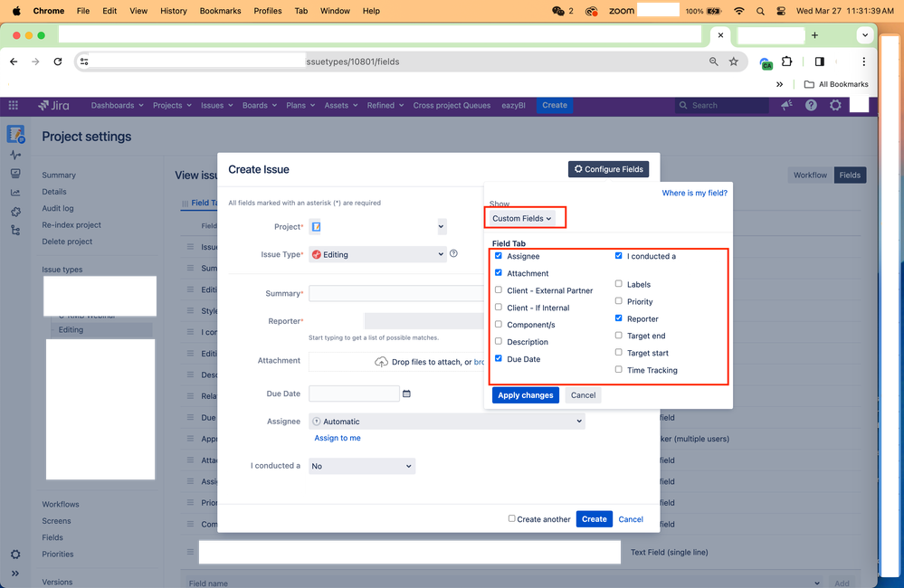
Task: Go back in Chrome browser
Action: (14, 62)
